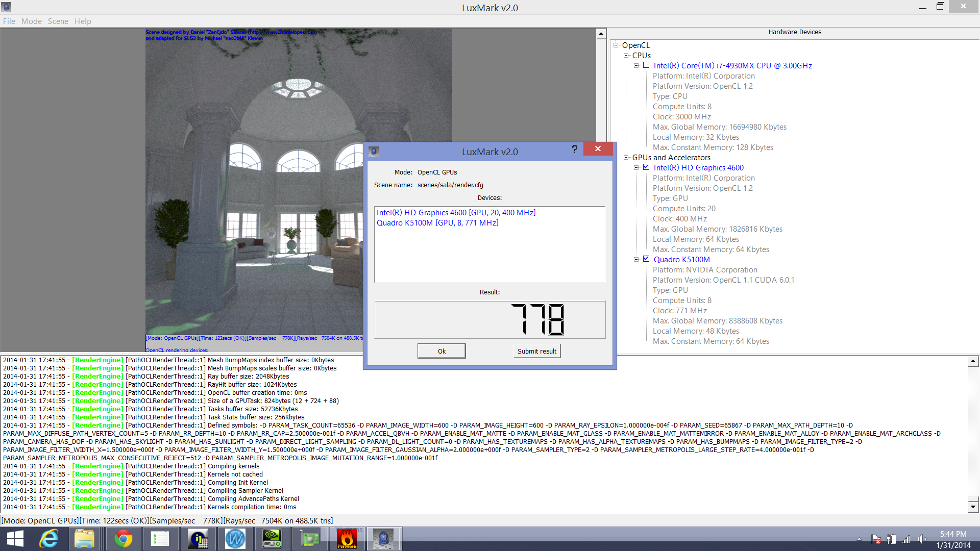This screenshot has width=980, height=551.
Task: Collapse the CPUs tree node
Action: tap(626, 55)
